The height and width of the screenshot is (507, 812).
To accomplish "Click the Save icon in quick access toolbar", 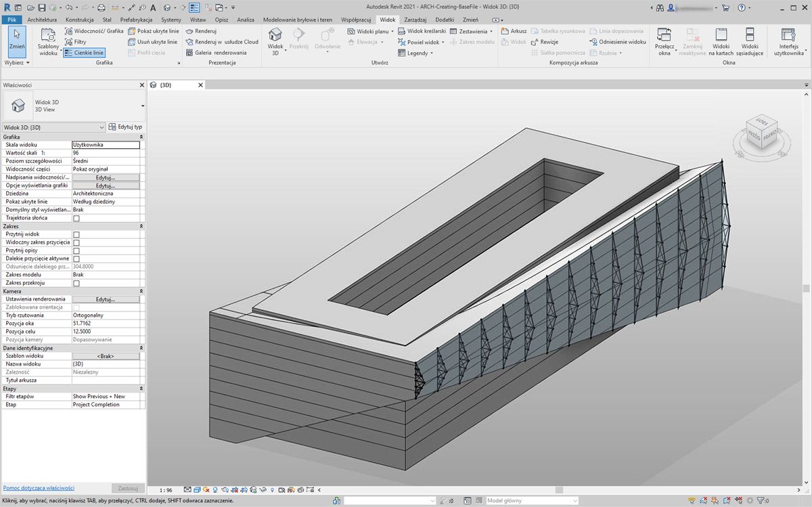I will [41, 7].
